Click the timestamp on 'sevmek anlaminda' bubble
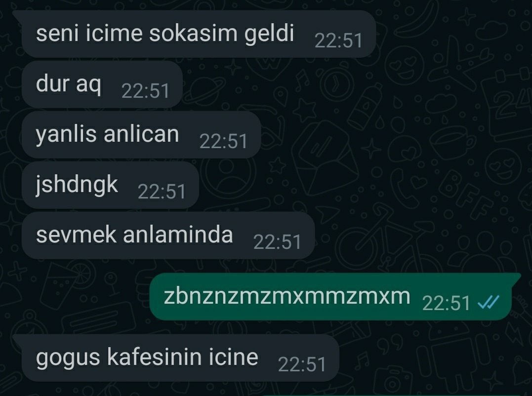Viewport: 532px width, 396px height. click(278, 243)
